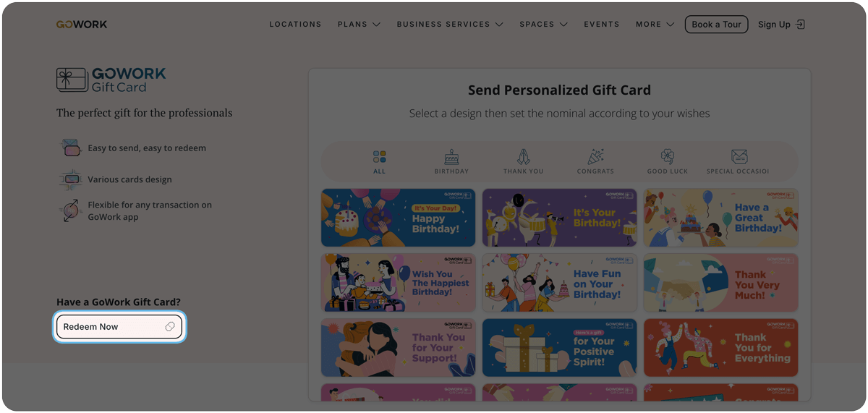The width and height of the screenshot is (868, 413).
Task: Click the Sign Up arrow icon
Action: 800,25
